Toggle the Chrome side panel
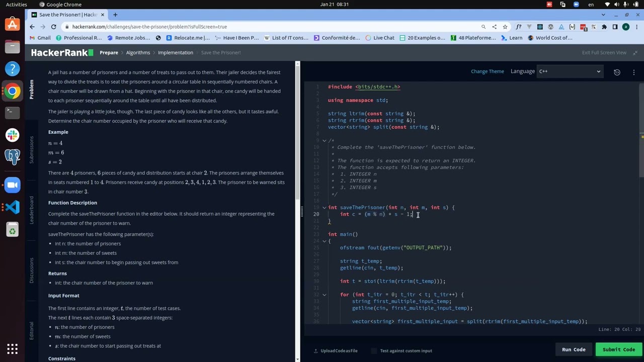This screenshot has height=362, width=644. [615, 27]
